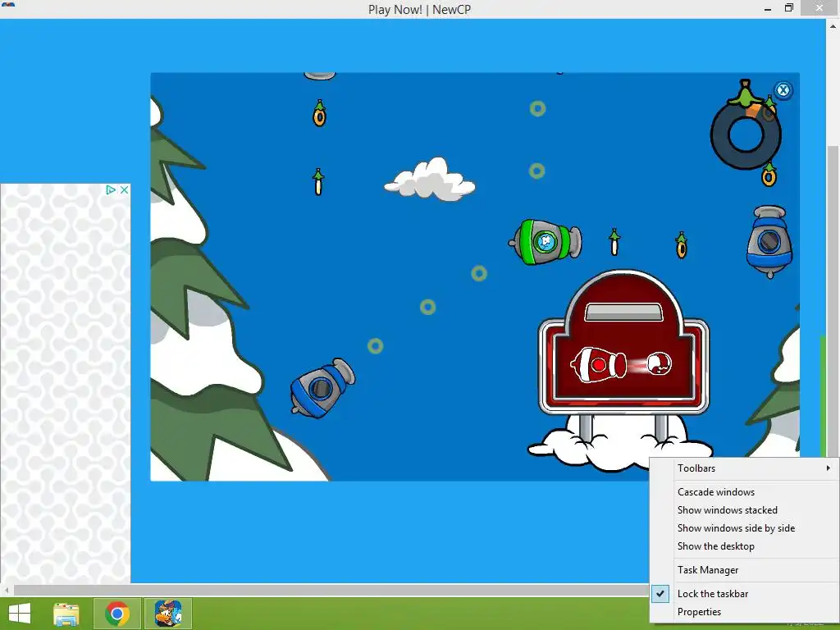Click the white peg right of the green cannon

tap(614, 242)
